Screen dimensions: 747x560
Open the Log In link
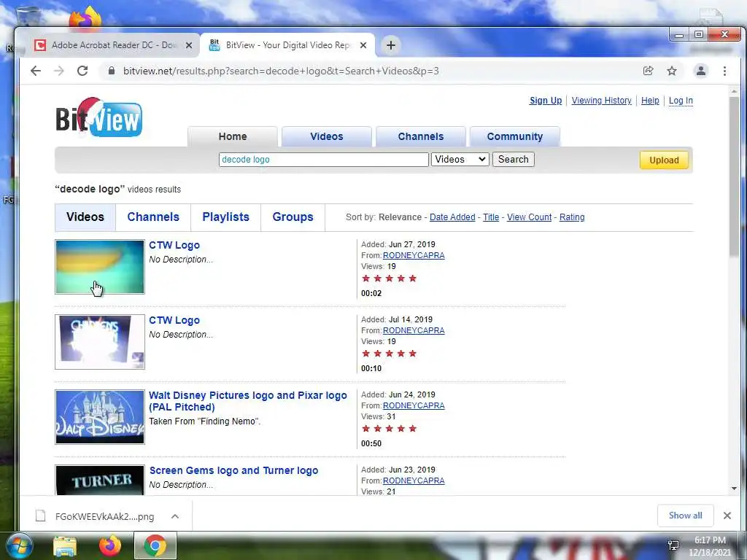pos(681,101)
